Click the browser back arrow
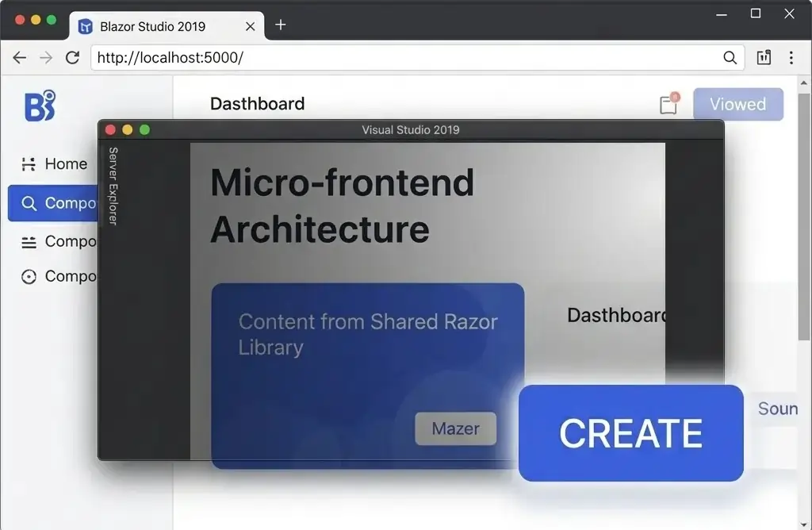 click(20, 57)
